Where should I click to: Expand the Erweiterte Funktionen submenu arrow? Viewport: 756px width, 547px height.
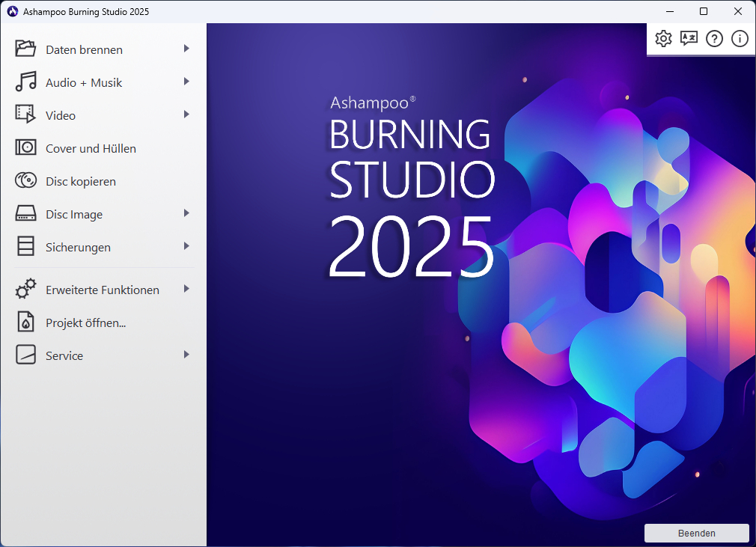(186, 289)
